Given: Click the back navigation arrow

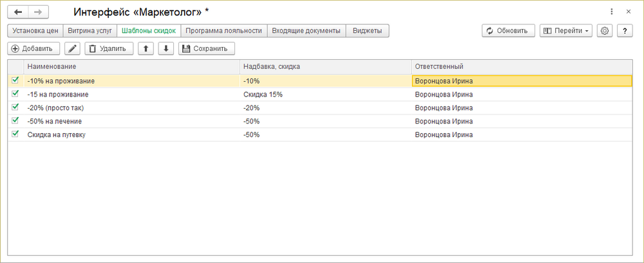Looking at the screenshot, I should [x=18, y=12].
